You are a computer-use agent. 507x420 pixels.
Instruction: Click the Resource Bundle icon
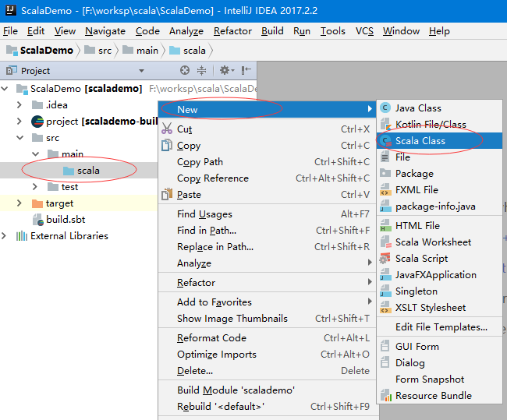[x=385, y=396]
